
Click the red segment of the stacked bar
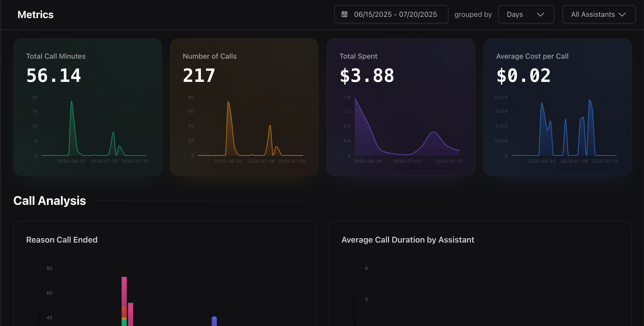click(x=124, y=312)
